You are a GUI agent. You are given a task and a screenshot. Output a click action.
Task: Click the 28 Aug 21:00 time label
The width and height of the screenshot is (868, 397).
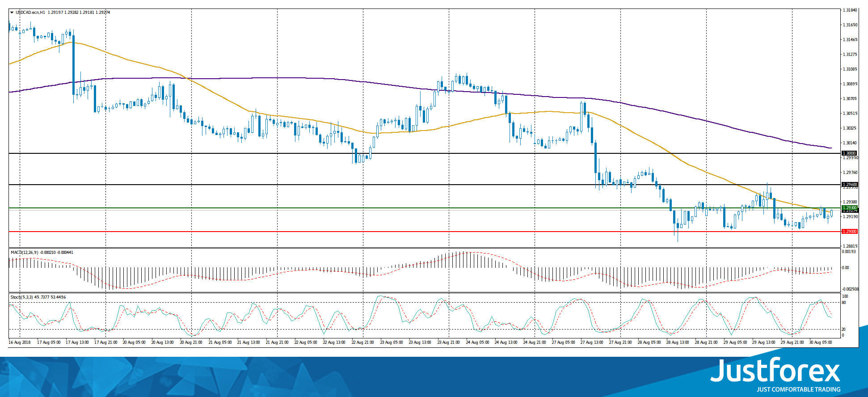pos(706,342)
